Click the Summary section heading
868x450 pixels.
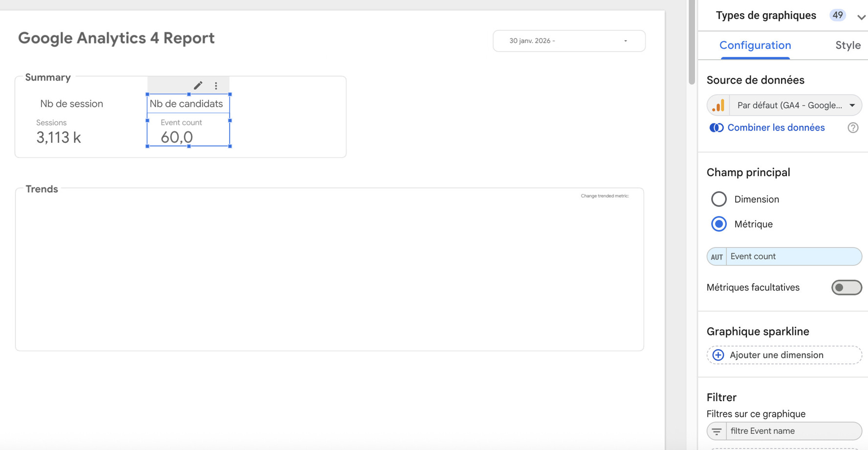(48, 77)
